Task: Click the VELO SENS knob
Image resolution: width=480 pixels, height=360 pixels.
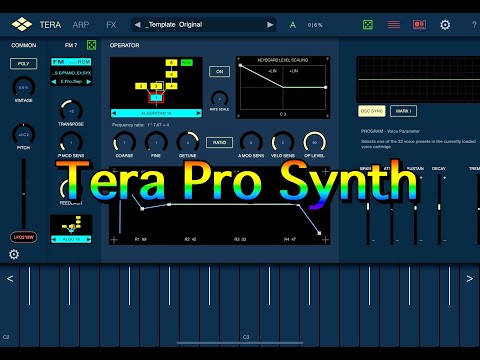Action: coord(283,143)
